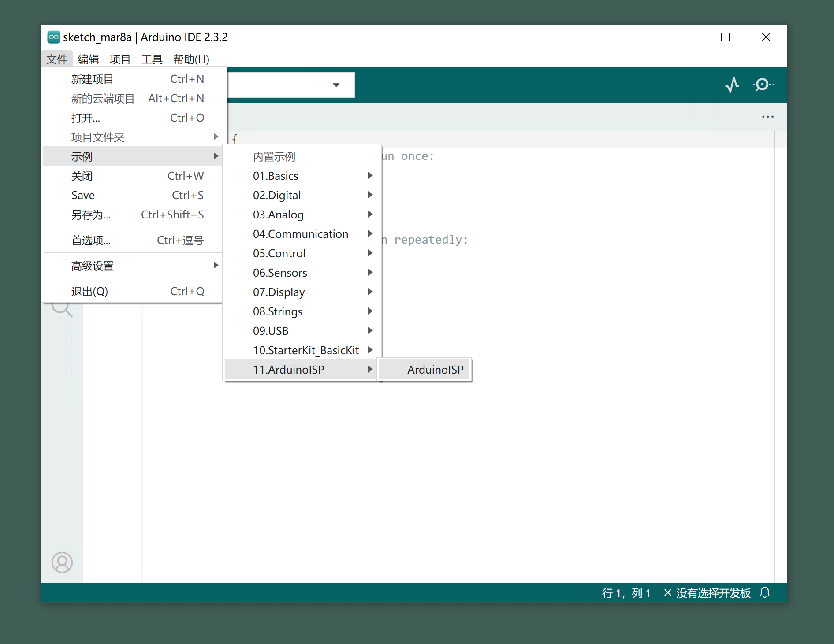
Task: Open the user account profile icon
Action: click(x=62, y=563)
